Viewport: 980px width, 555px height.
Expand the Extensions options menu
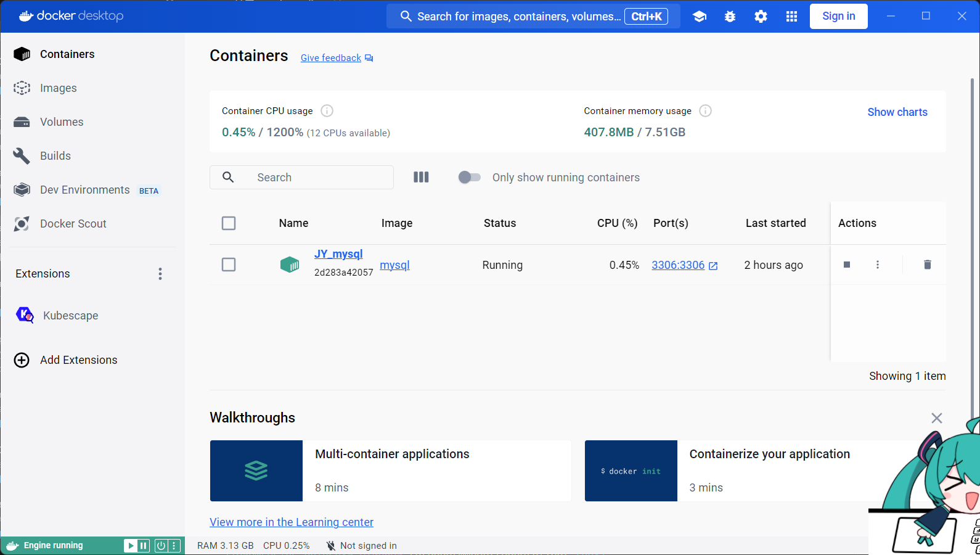click(x=160, y=274)
